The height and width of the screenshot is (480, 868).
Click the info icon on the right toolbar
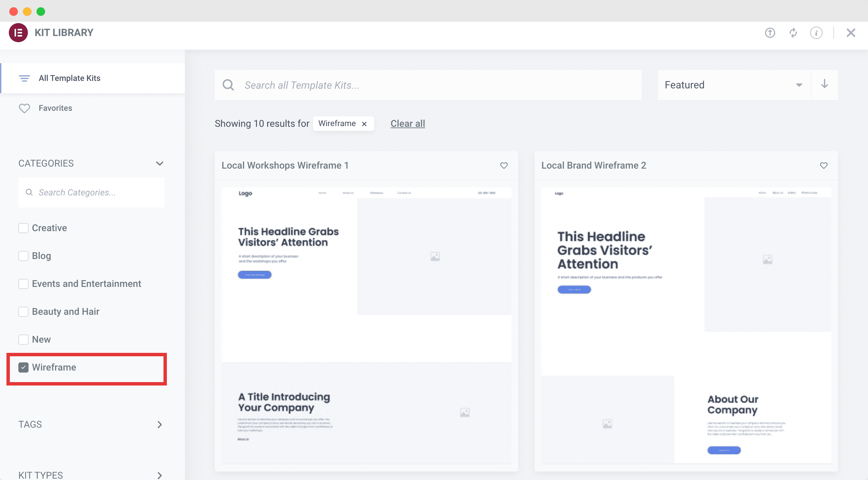[816, 33]
